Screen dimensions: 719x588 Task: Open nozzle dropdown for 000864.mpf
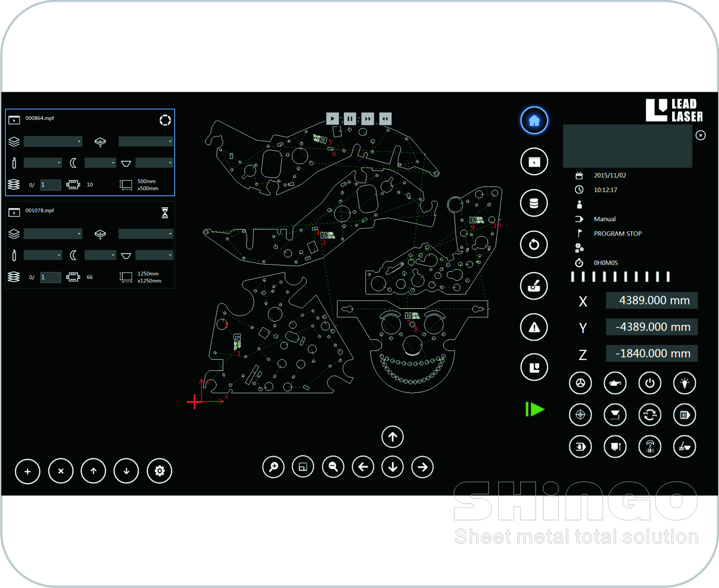pos(154,163)
